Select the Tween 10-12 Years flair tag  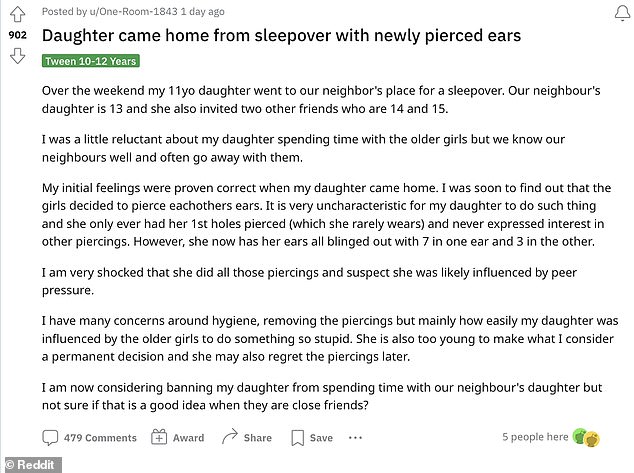[x=91, y=61]
